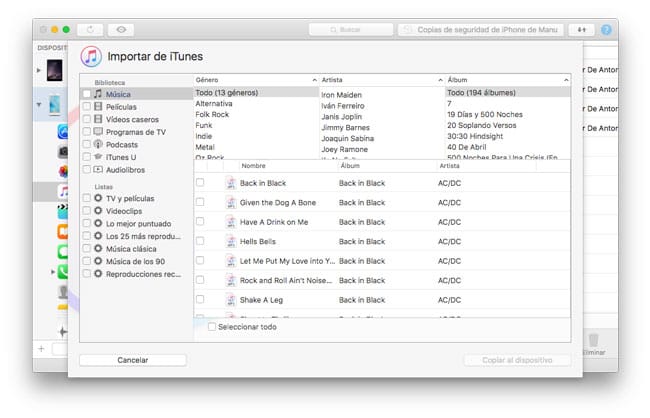This screenshot has height=418, width=650.
Task: Click the Audiolibros icon in Biblioteca
Action: point(98,170)
